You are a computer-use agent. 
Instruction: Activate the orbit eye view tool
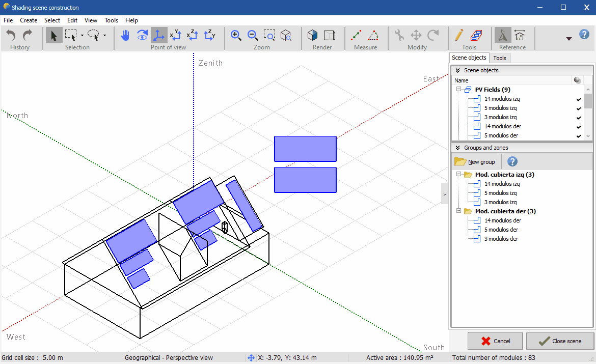(142, 35)
